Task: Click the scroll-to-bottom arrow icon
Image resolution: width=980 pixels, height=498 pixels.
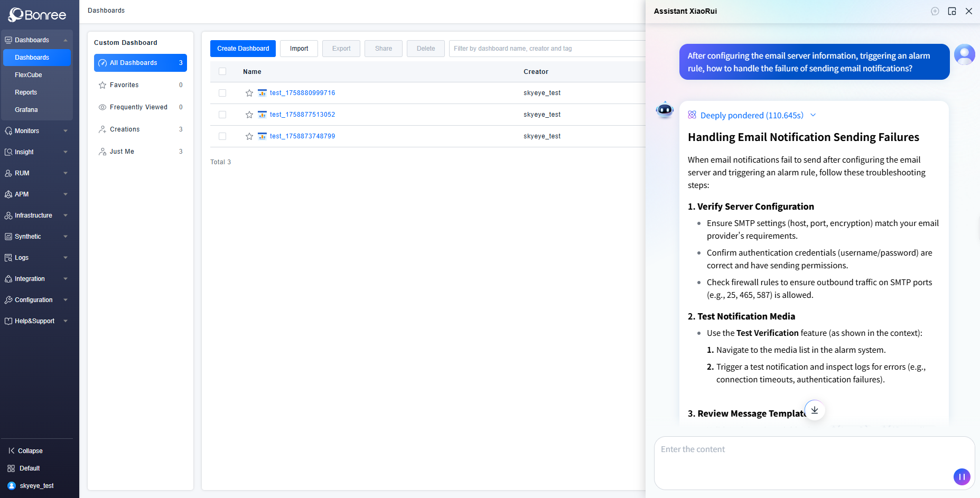Action: click(814, 410)
